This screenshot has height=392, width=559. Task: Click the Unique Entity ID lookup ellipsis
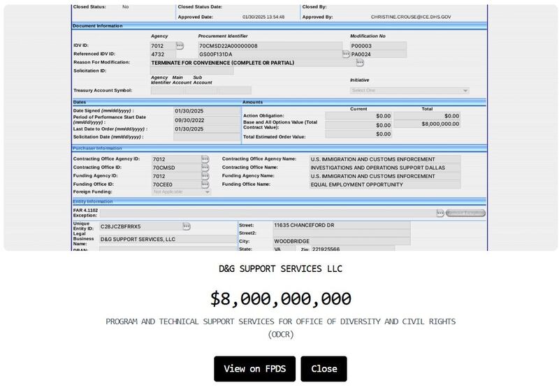point(187,226)
